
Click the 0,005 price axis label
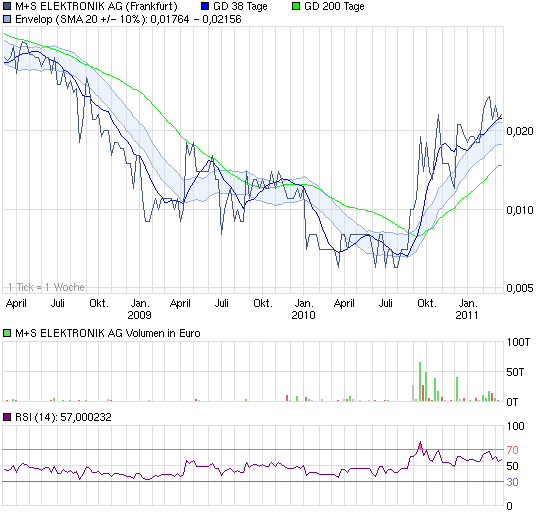(x=520, y=288)
